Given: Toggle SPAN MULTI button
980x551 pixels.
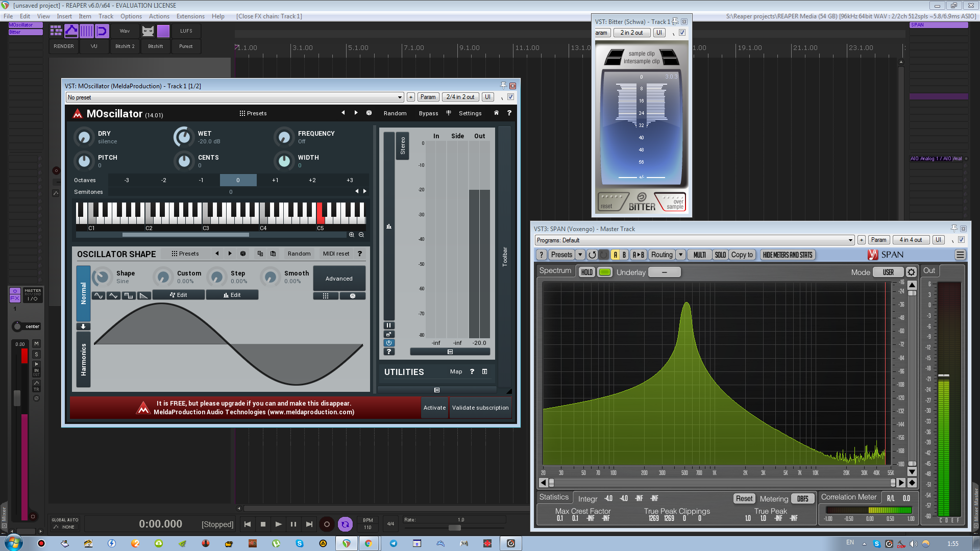Looking at the screenshot, I should point(699,255).
